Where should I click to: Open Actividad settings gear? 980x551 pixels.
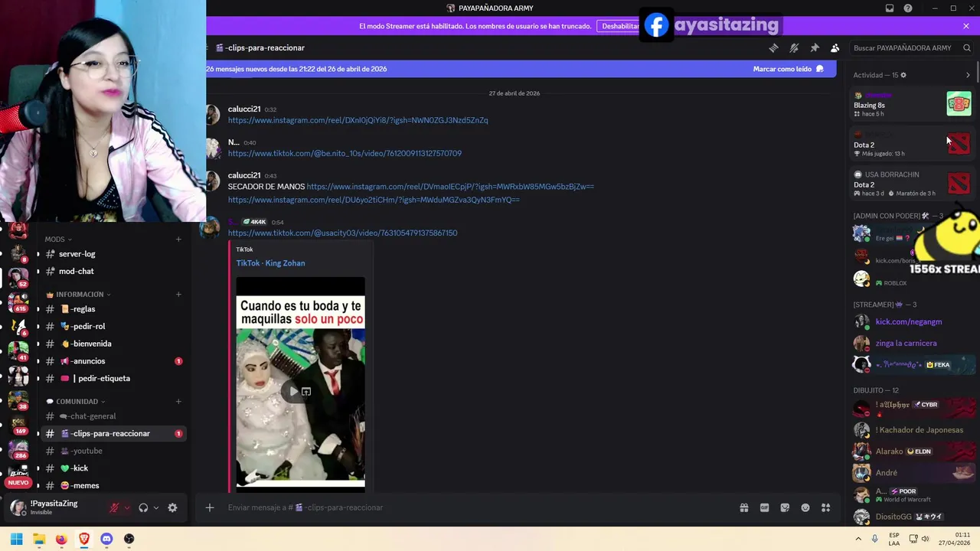[x=903, y=75]
